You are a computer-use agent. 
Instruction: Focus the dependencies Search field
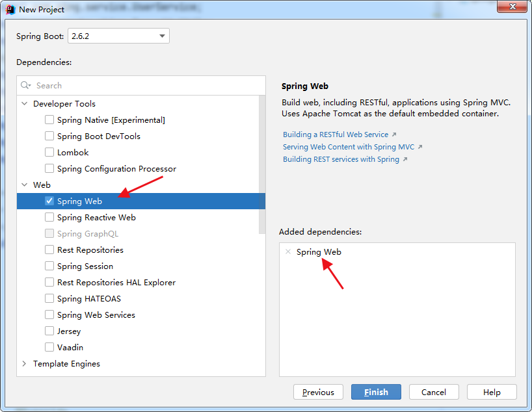click(x=141, y=85)
